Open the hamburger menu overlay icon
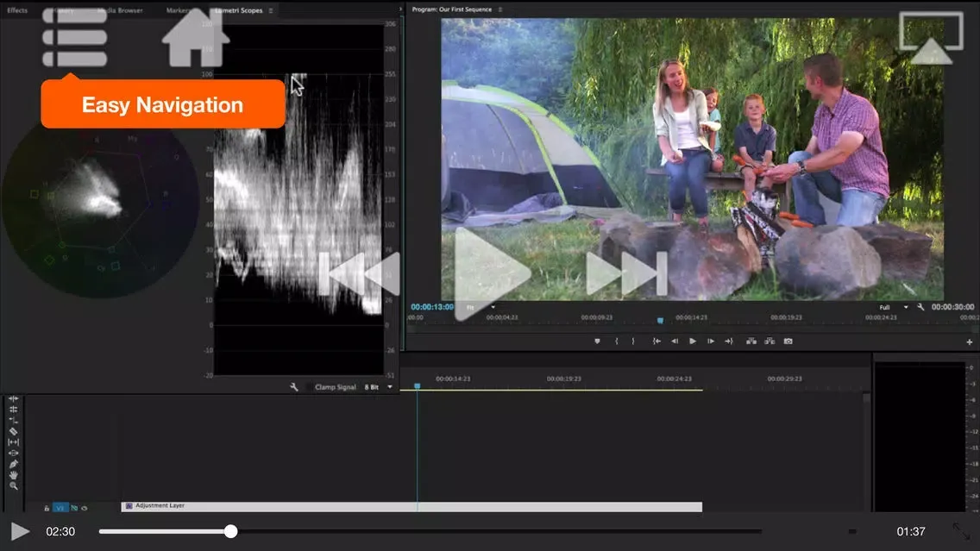 pyautogui.click(x=74, y=37)
